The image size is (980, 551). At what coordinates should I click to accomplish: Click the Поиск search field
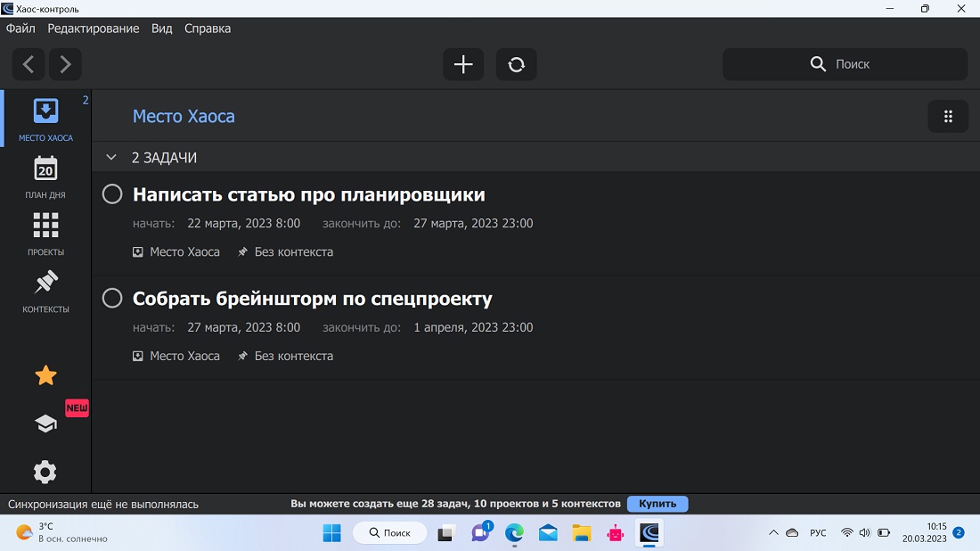845,64
